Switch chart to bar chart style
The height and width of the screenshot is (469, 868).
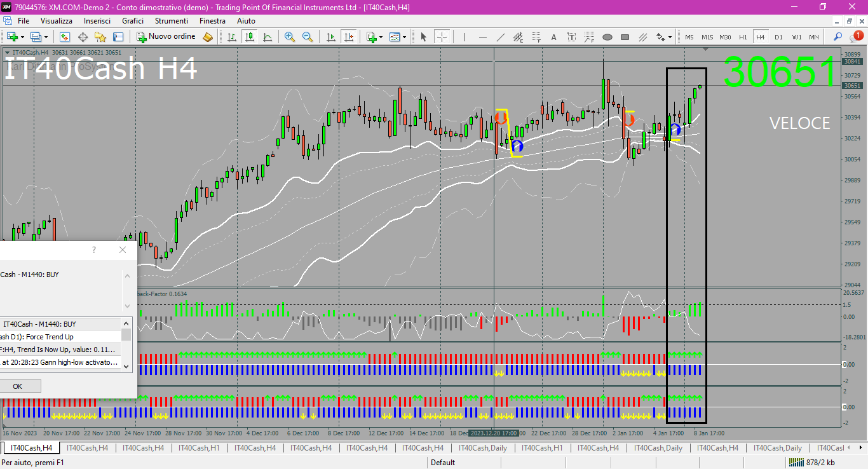pos(232,37)
